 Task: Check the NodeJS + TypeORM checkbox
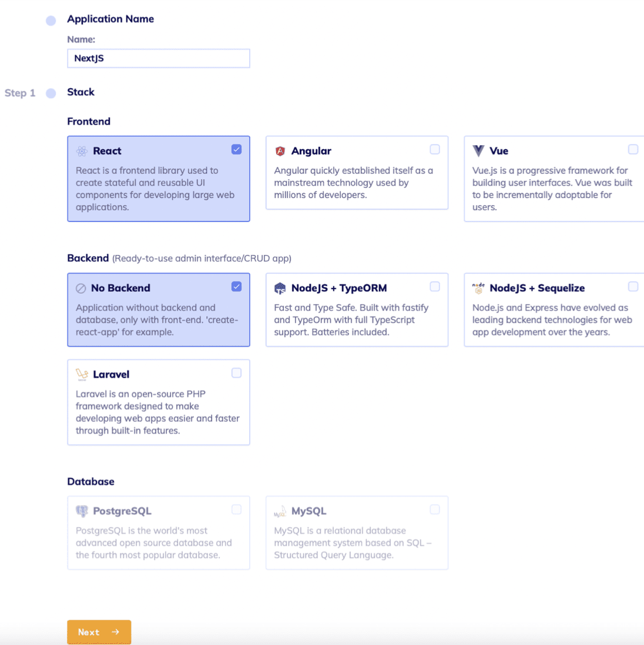pos(435,287)
